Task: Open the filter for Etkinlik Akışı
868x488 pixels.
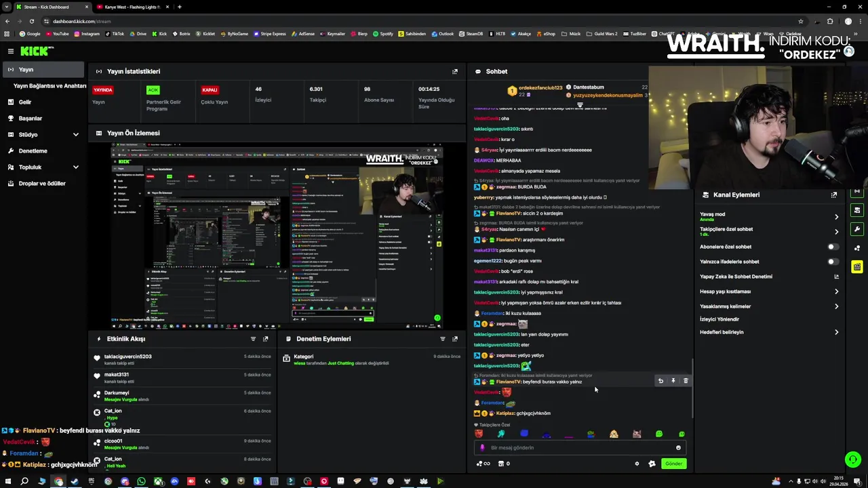Action: [253, 339]
